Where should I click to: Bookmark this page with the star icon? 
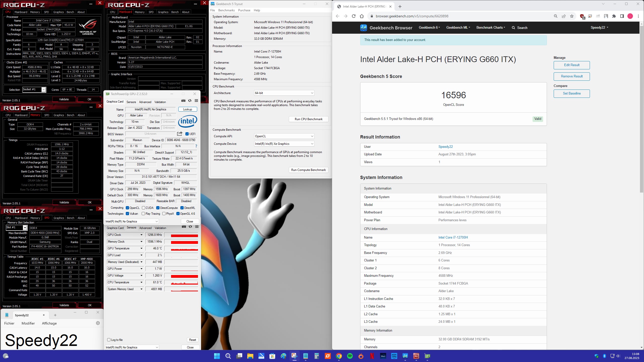[x=572, y=16]
